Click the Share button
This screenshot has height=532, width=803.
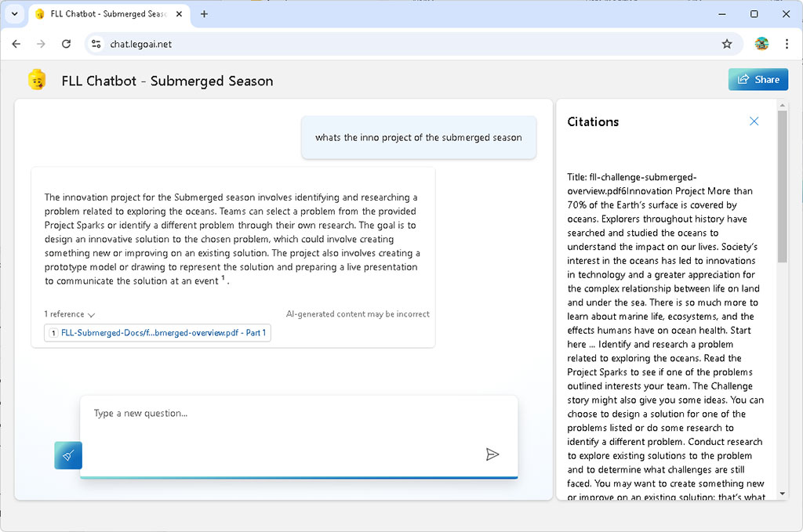(x=758, y=79)
